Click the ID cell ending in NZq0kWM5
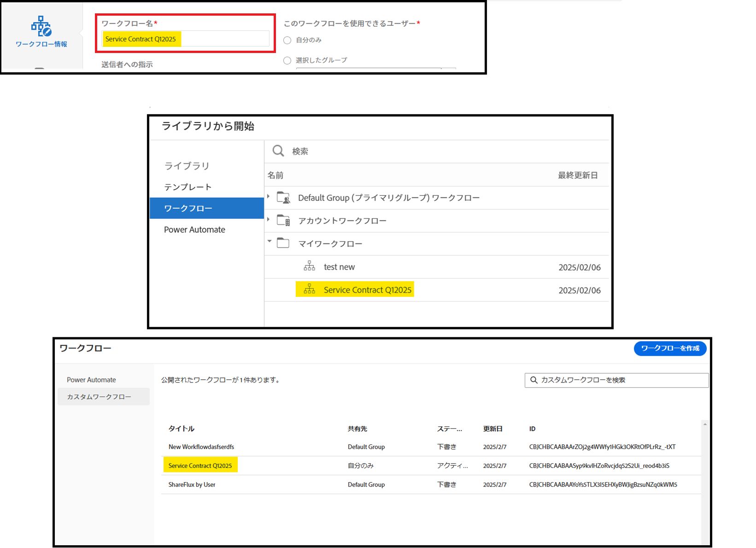Screen dimensions: 756x548 point(603,485)
